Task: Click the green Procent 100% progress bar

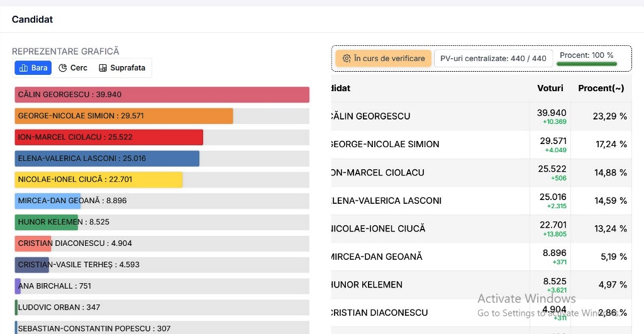Action: tap(587, 64)
